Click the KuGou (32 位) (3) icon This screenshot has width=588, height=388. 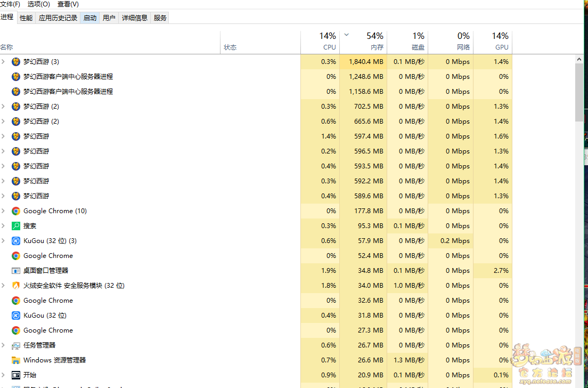tap(16, 241)
